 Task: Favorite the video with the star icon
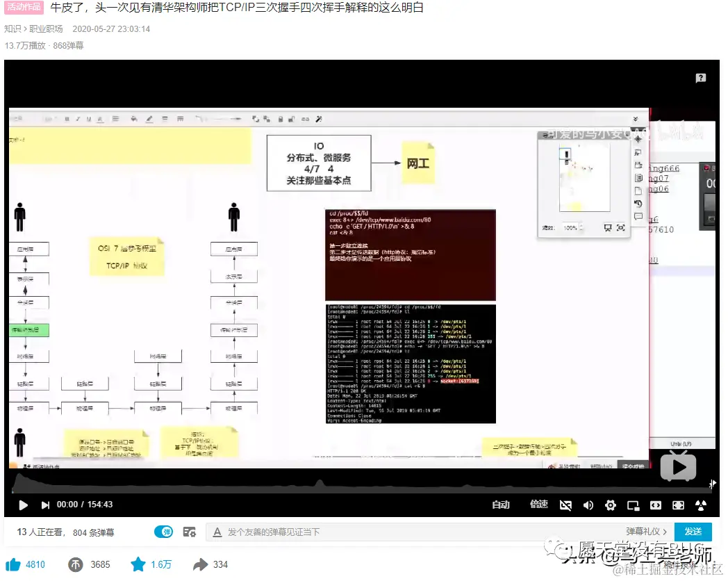tap(138, 565)
